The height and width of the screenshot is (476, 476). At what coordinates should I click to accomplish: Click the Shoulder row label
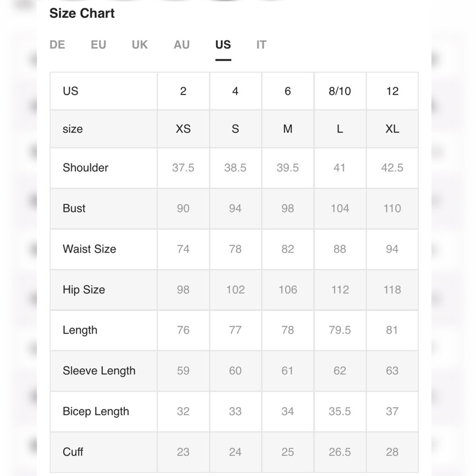[86, 168]
